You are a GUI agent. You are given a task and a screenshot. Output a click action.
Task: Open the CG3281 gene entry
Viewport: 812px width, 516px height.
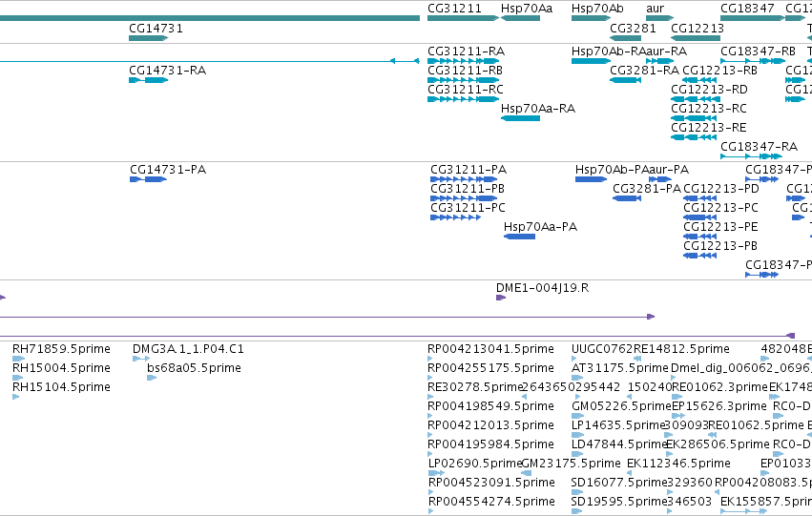pos(626,38)
